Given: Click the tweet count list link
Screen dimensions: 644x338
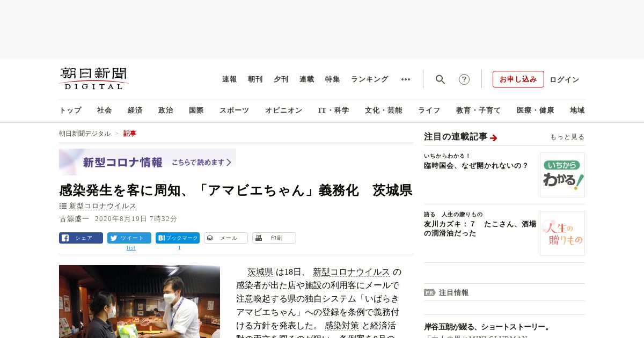Looking at the screenshot, I should click(x=131, y=248).
